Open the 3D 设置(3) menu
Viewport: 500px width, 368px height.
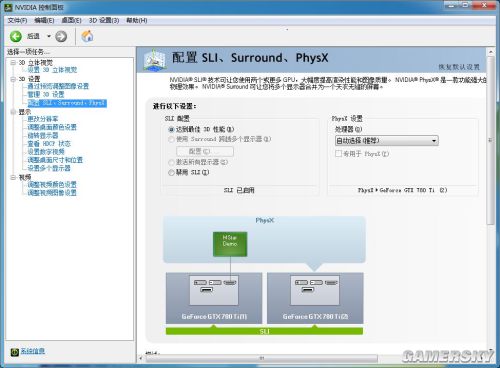(104, 20)
